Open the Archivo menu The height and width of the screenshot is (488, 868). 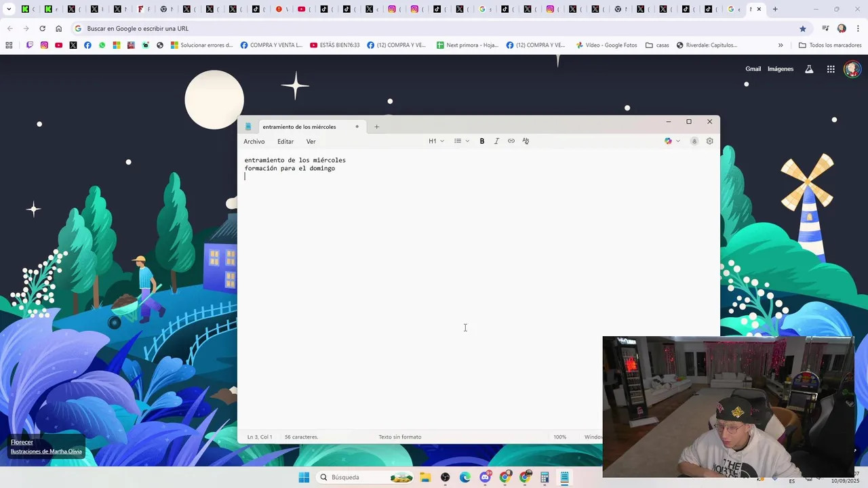point(254,142)
